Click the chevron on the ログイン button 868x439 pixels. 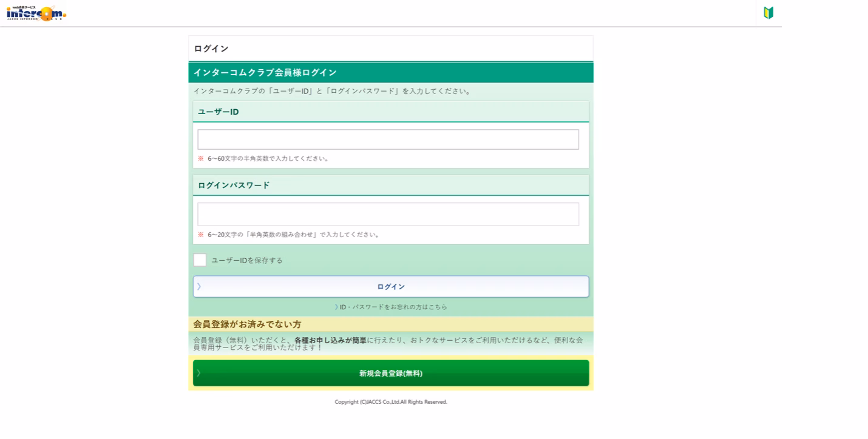(x=198, y=286)
